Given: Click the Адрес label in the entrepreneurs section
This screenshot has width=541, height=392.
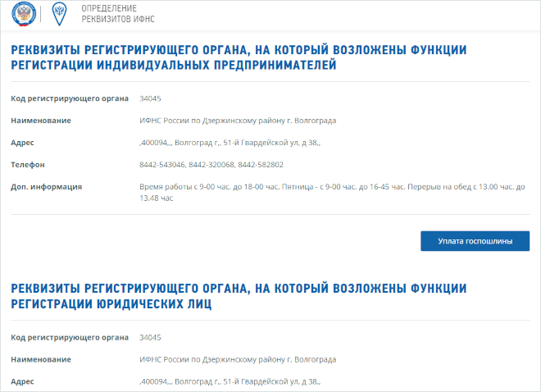Looking at the screenshot, I should point(22,143).
